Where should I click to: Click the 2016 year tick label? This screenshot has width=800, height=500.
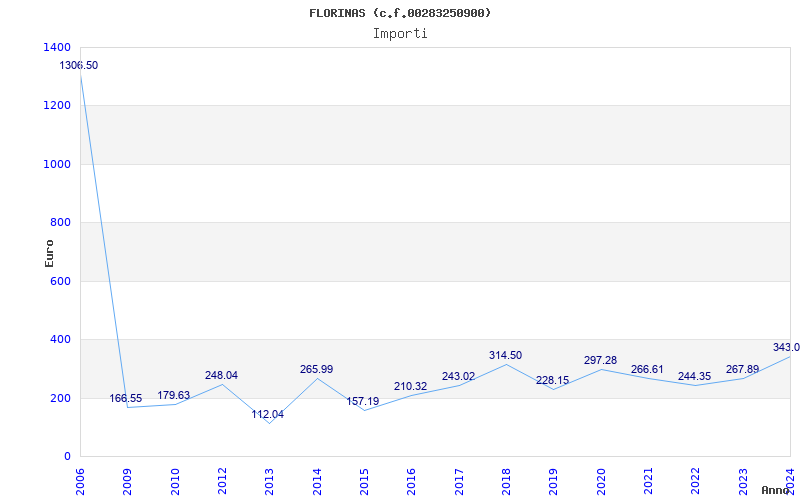tap(412, 482)
